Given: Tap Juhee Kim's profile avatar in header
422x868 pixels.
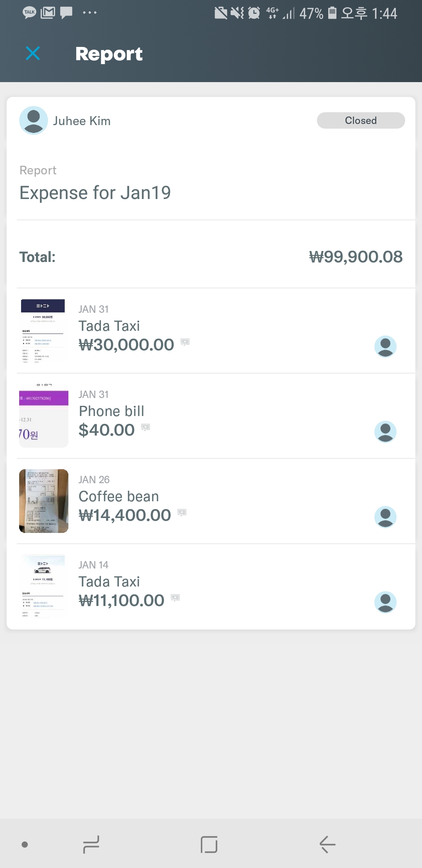Looking at the screenshot, I should point(34,120).
